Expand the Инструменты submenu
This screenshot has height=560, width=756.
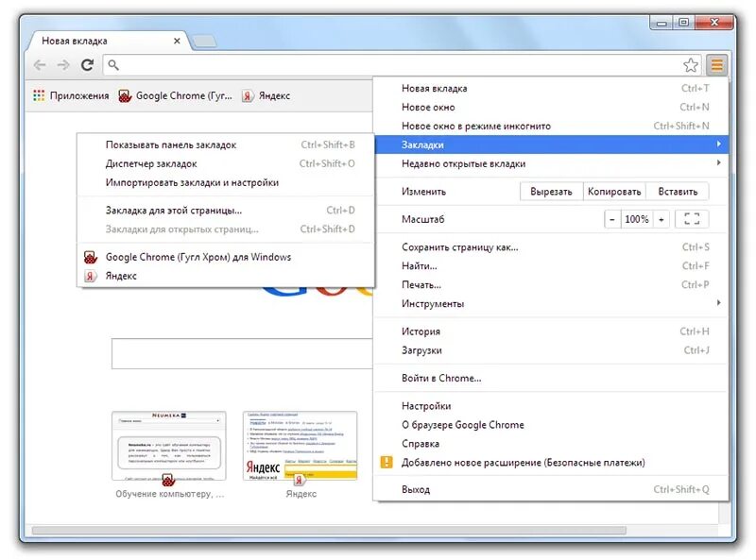click(551, 304)
